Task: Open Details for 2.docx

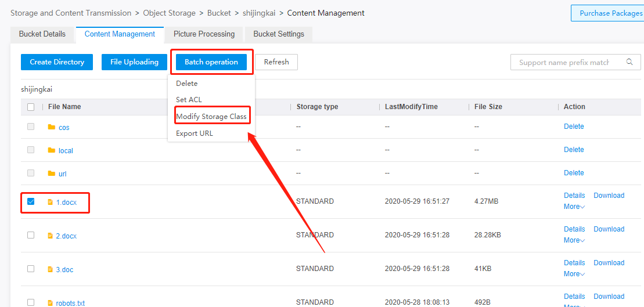Action: coord(574,229)
